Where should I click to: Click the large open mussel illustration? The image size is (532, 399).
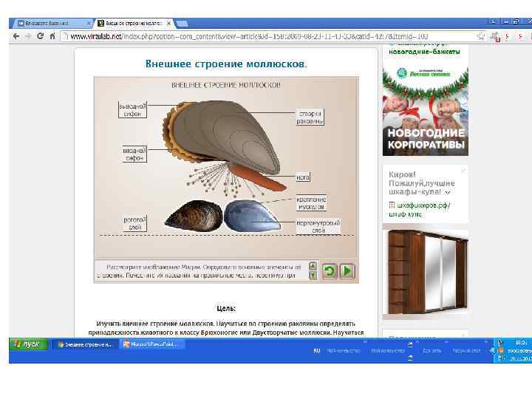tap(224, 136)
